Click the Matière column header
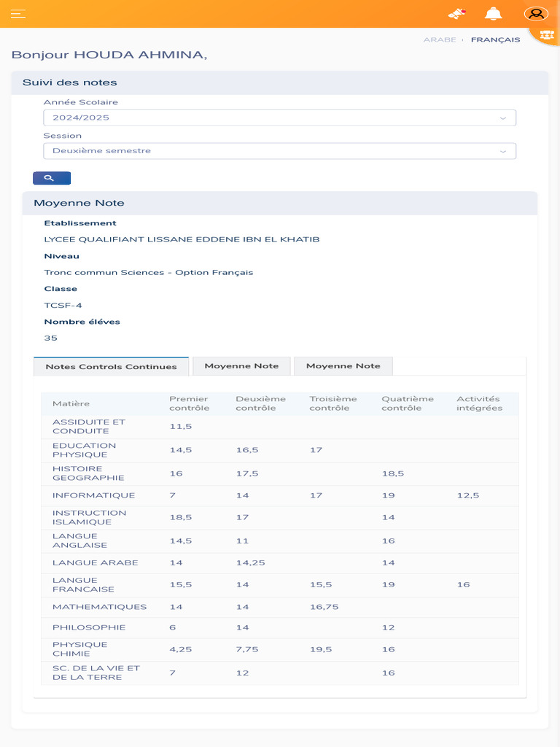The image size is (560, 747). [71, 403]
